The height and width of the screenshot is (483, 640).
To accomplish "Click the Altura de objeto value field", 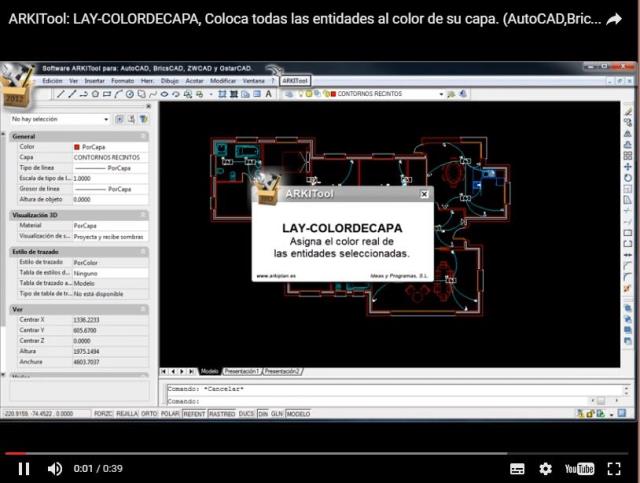I will click(x=110, y=199).
